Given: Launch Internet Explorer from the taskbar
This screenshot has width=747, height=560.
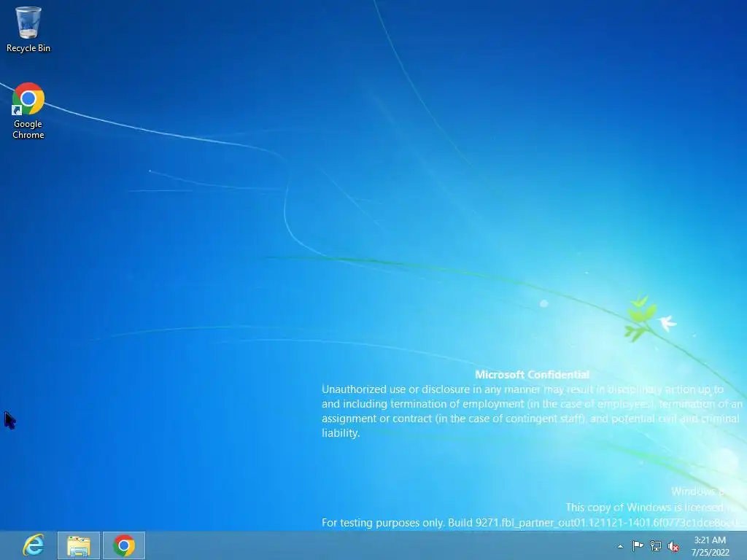Looking at the screenshot, I should [x=34, y=545].
